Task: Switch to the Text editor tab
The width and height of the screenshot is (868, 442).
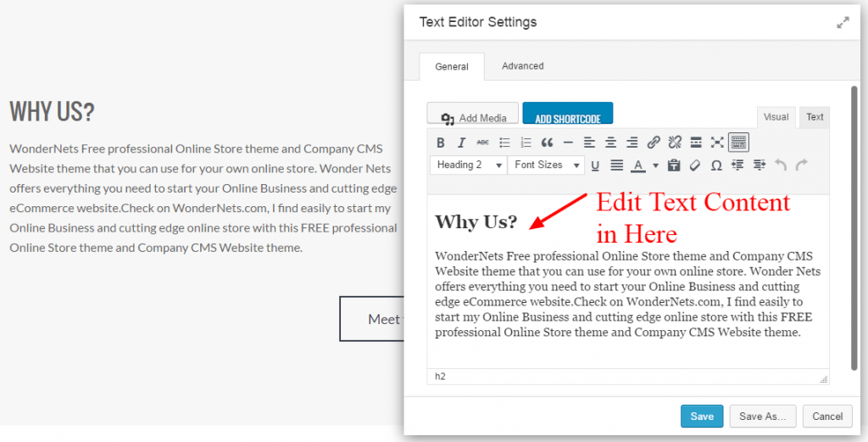Action: (815, 117)
